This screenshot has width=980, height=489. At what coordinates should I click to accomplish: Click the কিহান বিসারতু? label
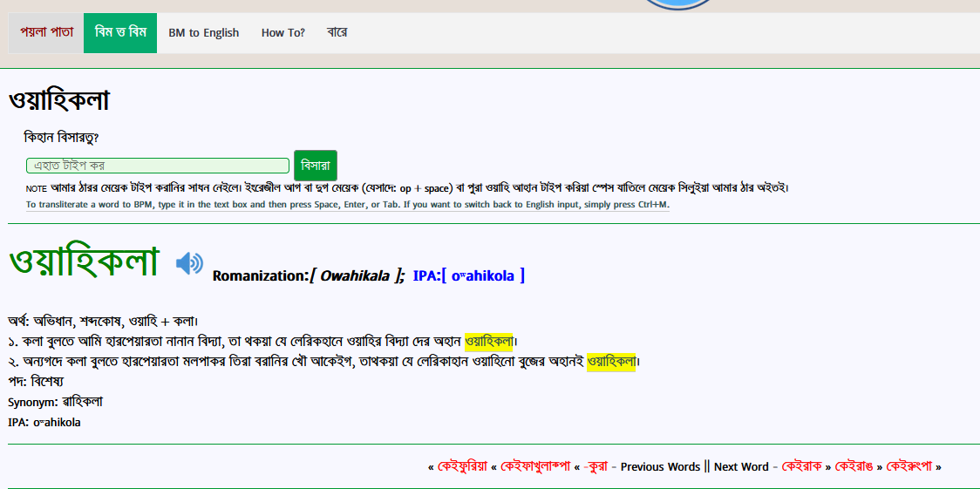coord(61,137)
